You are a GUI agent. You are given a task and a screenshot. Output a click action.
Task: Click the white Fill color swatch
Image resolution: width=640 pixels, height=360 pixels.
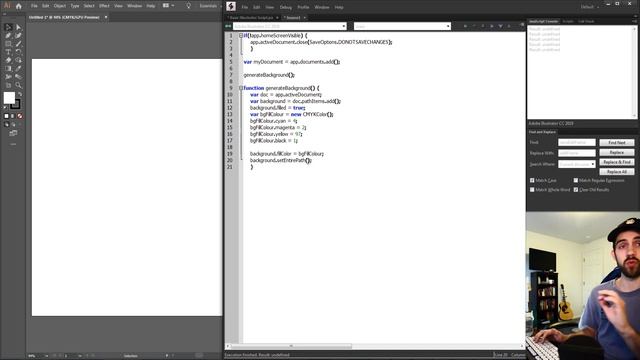[9, 98]
